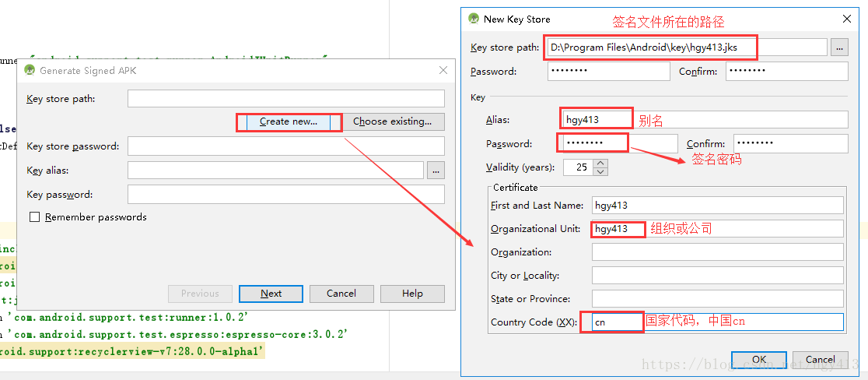Click the Certificate group label
Screen dimensions: 868x380
coord(516,188)
